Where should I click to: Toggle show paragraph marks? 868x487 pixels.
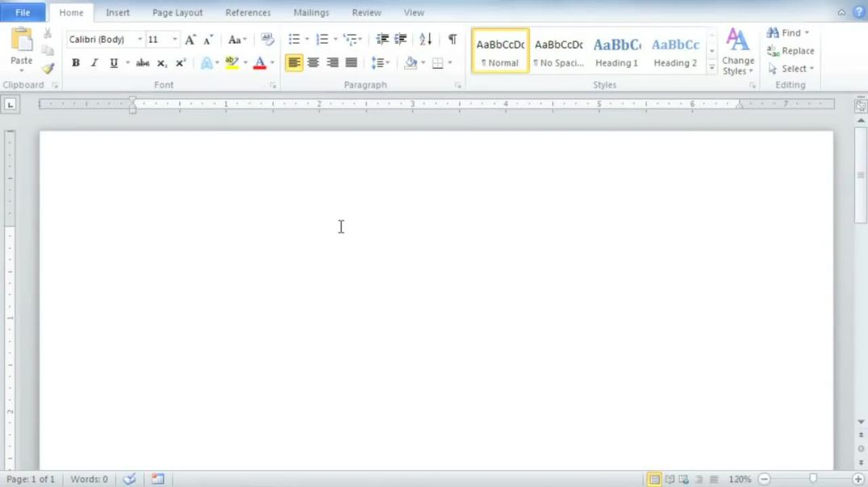[x=453, y=40]
